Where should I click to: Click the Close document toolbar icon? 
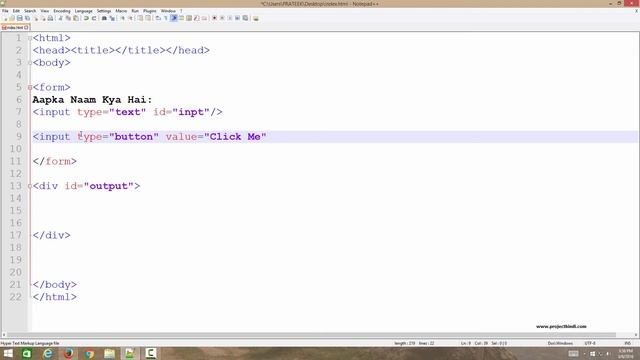pos(36,18)
